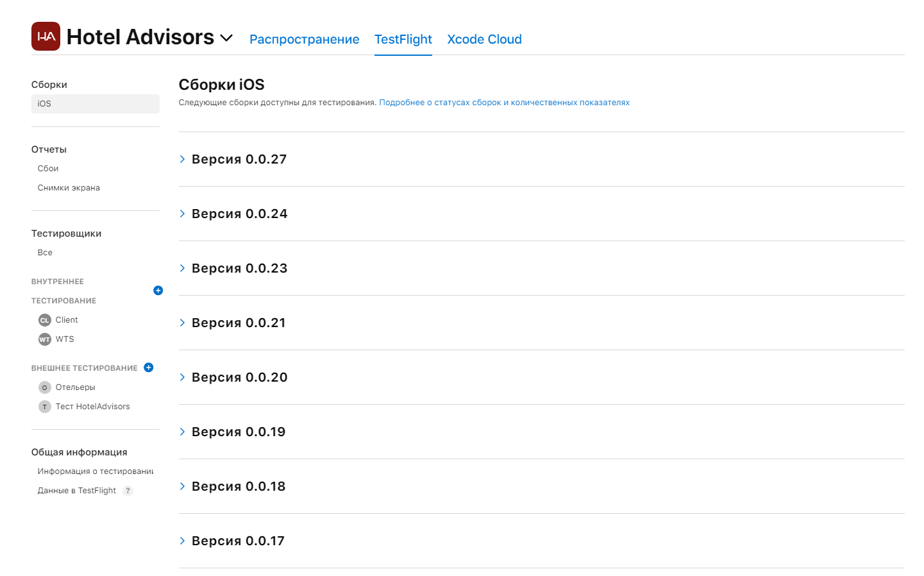Image resolution: width=924 pixels, height=576 pixels.
Task: Expand Версия 0.0.18 chevron
Action: 182,486
